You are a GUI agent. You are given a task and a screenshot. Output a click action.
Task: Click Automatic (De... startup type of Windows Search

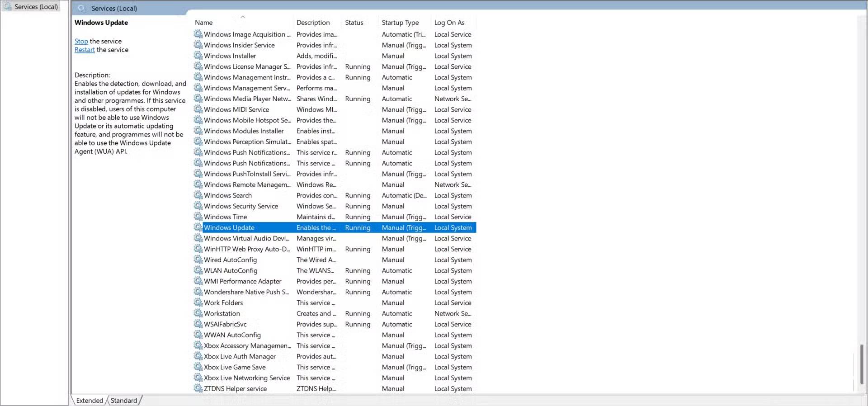tap(404, 195)
